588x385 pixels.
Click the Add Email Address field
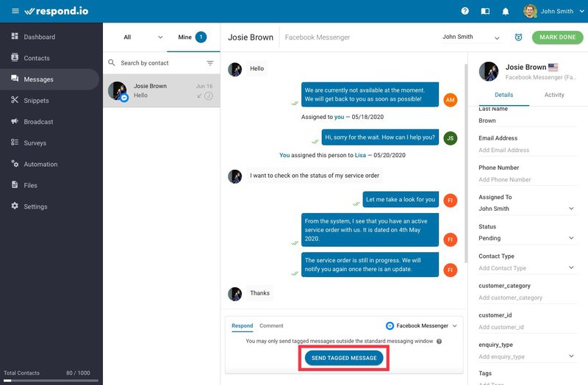pos(527,150)
